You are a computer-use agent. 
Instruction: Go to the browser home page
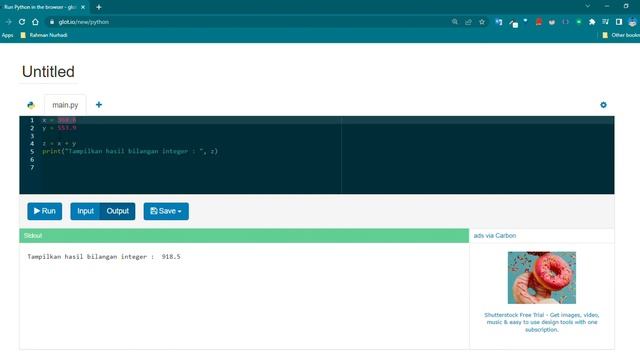tap(36, 22)
